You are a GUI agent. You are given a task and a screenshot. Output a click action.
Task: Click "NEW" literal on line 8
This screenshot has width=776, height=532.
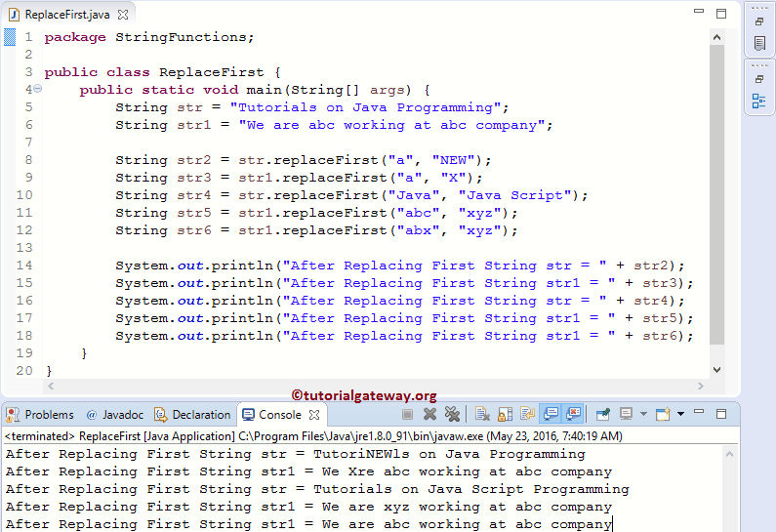453,160
